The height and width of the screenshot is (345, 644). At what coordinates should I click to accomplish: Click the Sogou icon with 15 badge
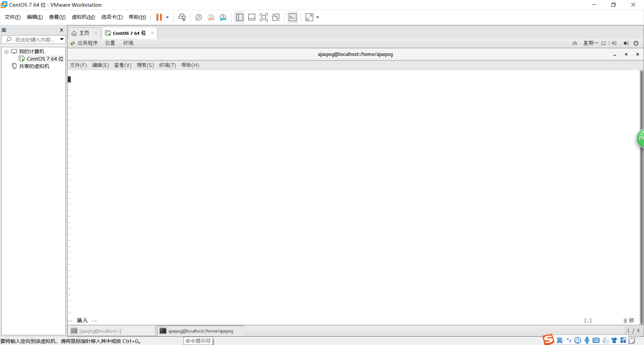[605, 340]
